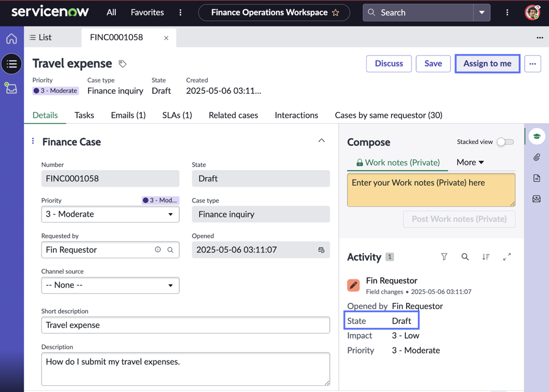Select the Work notes (Private) compose tab
The height and width of the screenshot is (392, 549).
click(398, 162)
